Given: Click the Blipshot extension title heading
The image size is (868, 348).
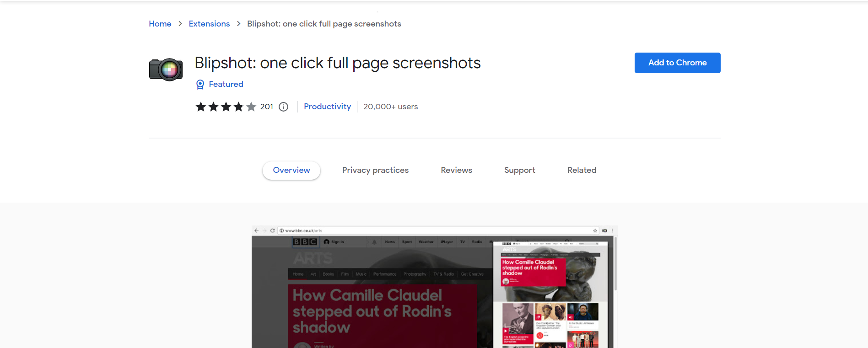Looking at the screenshot, I should click(338, 63).
